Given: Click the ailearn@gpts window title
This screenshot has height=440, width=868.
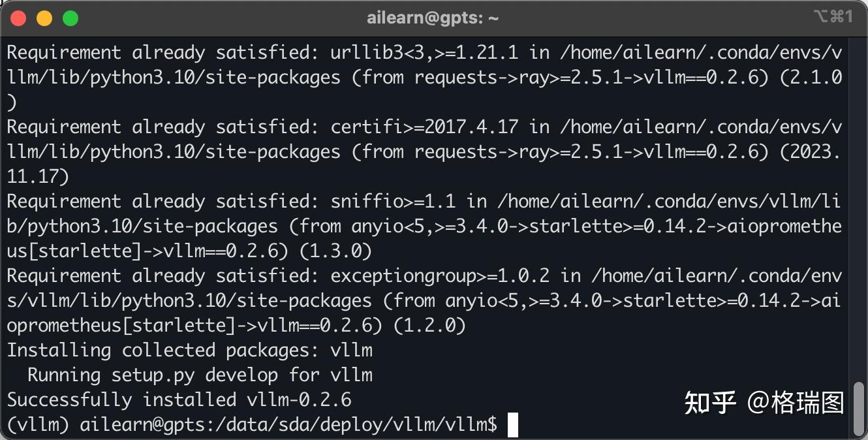Looking at the screenshot, I should [433, 18].
